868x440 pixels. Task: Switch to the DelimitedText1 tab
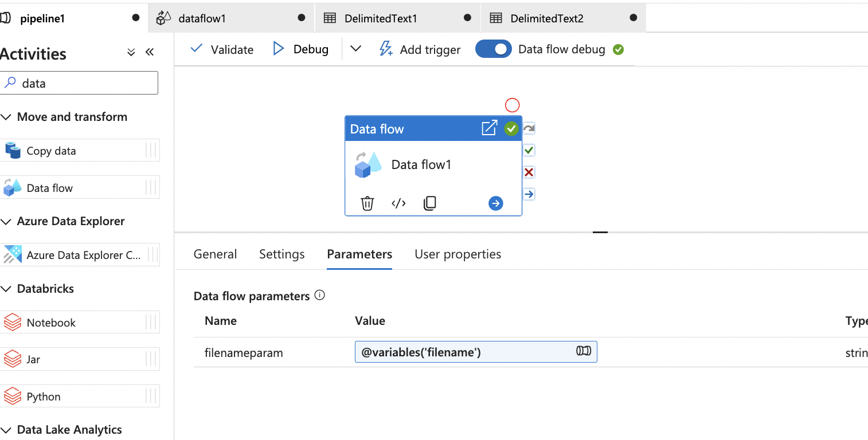click(x=398, y=18)
